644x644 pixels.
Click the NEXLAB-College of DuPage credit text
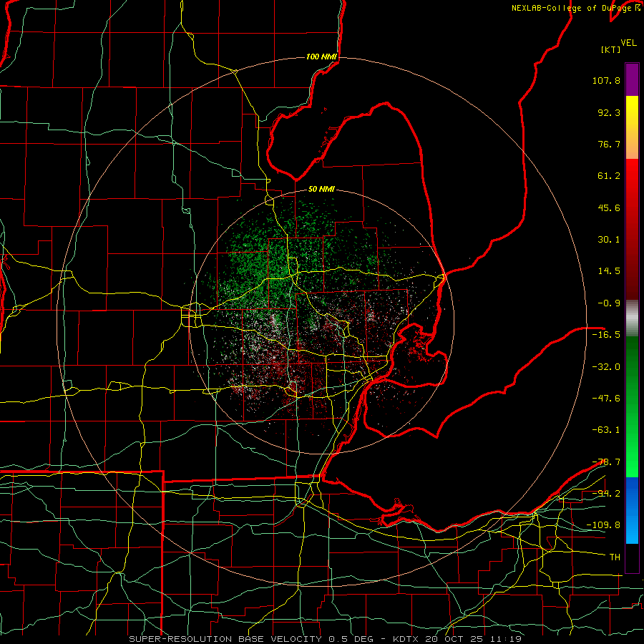point(576,8)
